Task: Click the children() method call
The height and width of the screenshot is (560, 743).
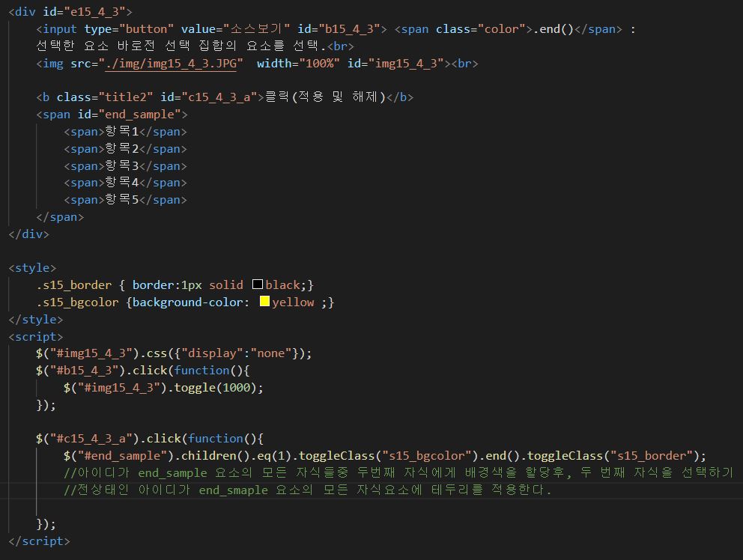Action: [215, 456]
